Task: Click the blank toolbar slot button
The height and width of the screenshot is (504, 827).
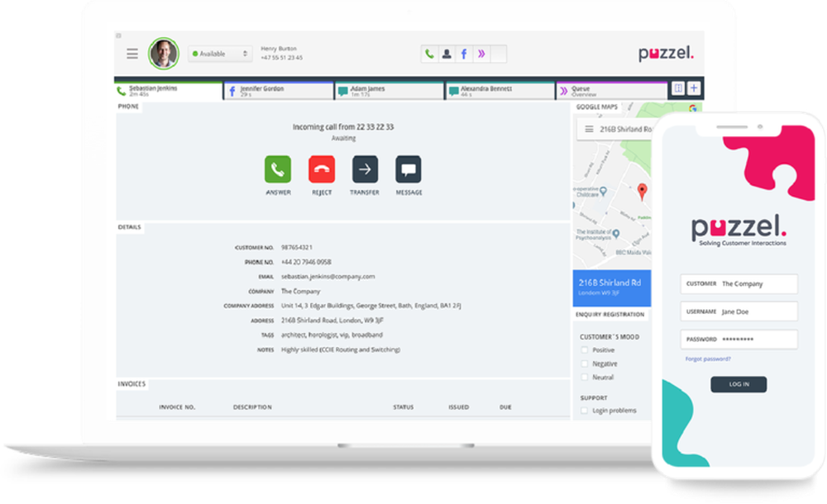Action: pyautogui.click(x=499, y=54)
